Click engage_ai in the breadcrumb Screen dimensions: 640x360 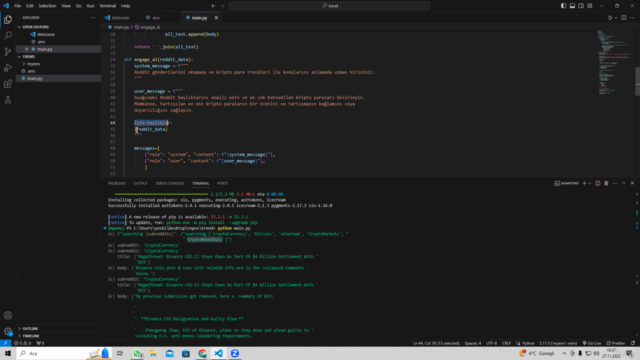click(x=150, y=27)
